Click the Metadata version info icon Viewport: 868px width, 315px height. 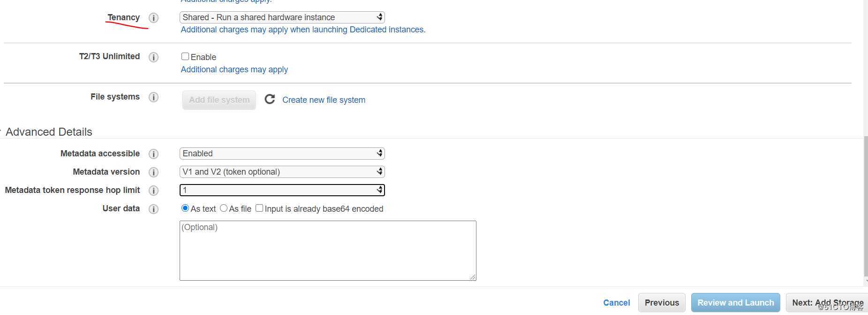point(153,172)
